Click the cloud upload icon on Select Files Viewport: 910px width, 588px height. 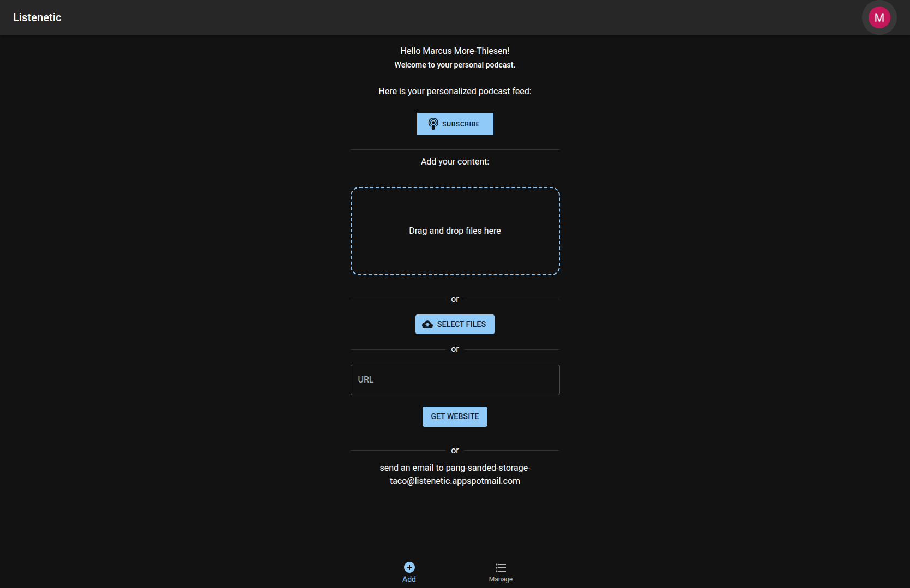[x=427, y=324]
